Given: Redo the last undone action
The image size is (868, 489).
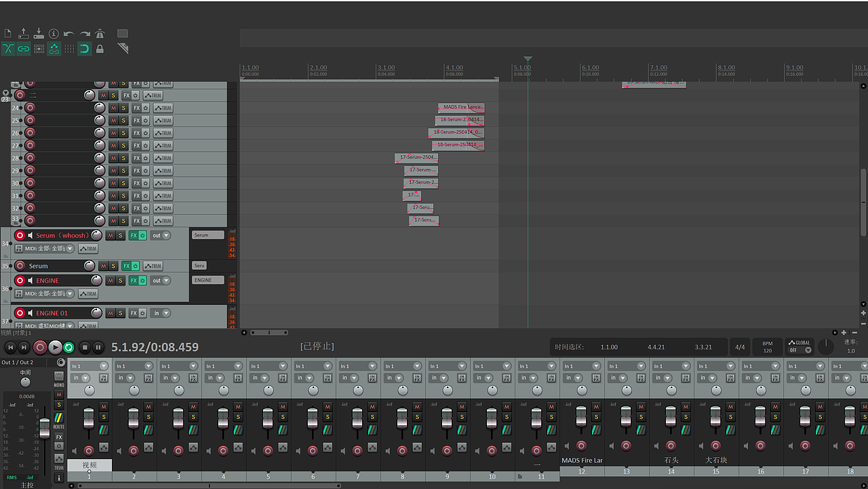Looking at the screenshot, I should coord(85,33).
